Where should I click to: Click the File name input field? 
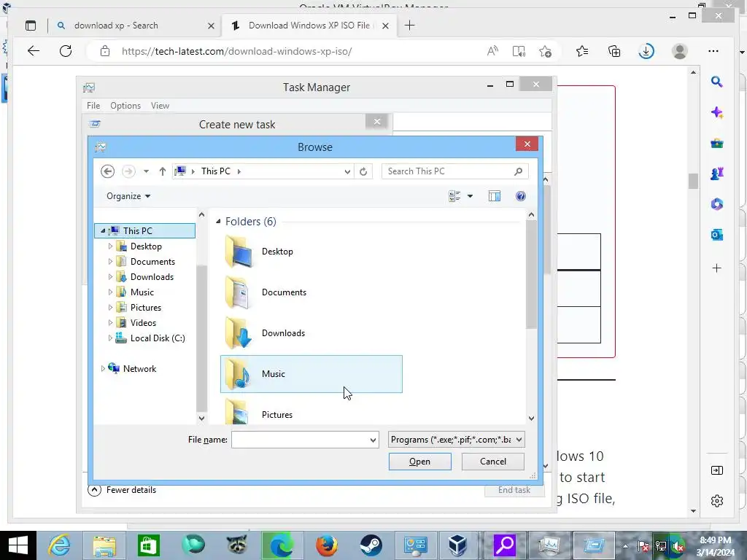300,440
